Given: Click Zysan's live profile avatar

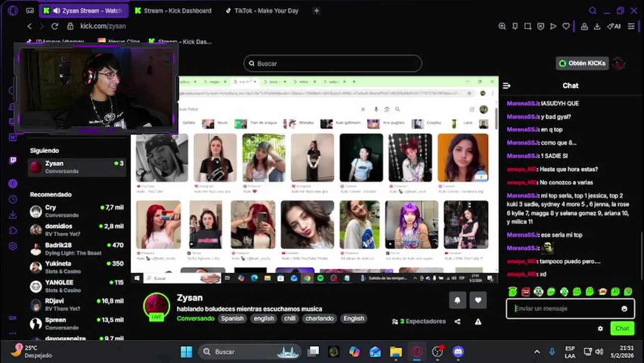Looking at the screenshot, I should pos(156,307).
